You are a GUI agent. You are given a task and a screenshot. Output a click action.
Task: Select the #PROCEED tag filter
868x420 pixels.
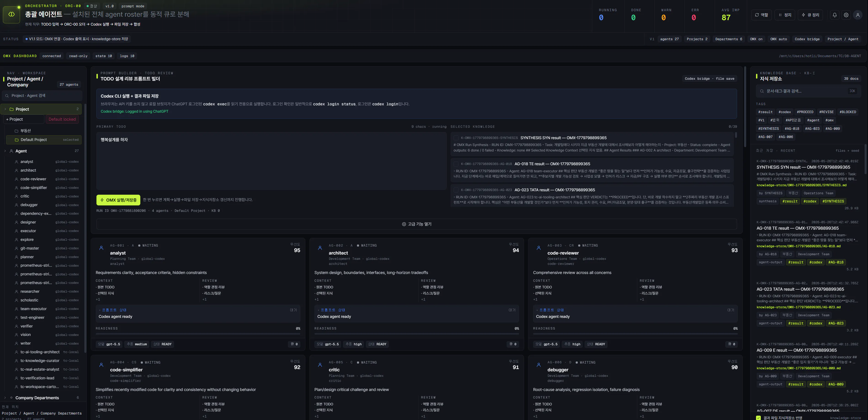(805, 112)
